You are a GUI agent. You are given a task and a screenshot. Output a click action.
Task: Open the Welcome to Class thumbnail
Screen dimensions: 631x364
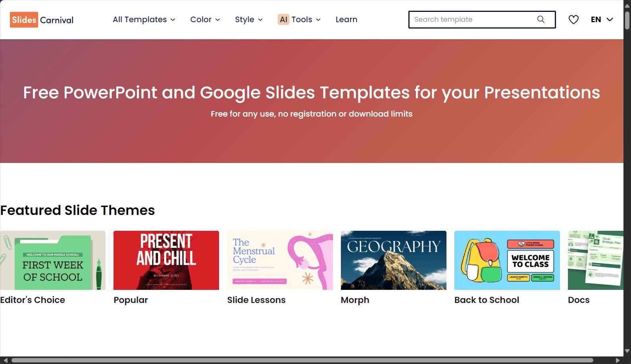(x=507, y=260)
